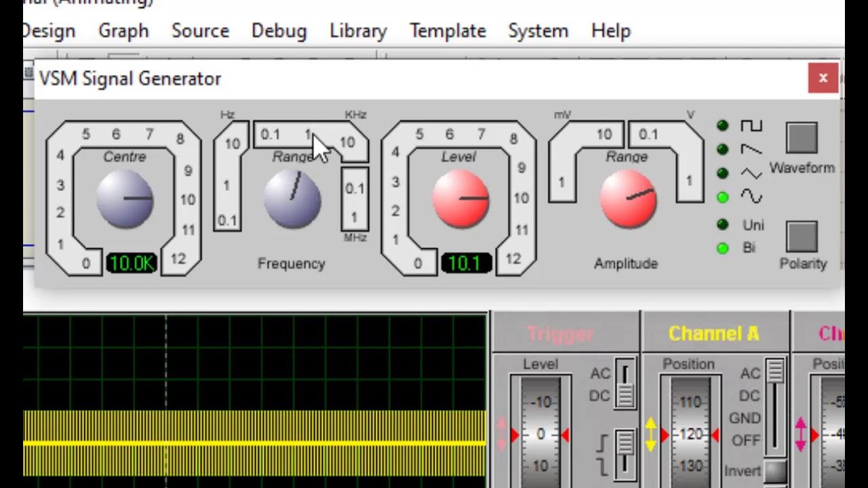
Task: Click the MHz label on Frequency Range
Action: [x=355, y=238]
